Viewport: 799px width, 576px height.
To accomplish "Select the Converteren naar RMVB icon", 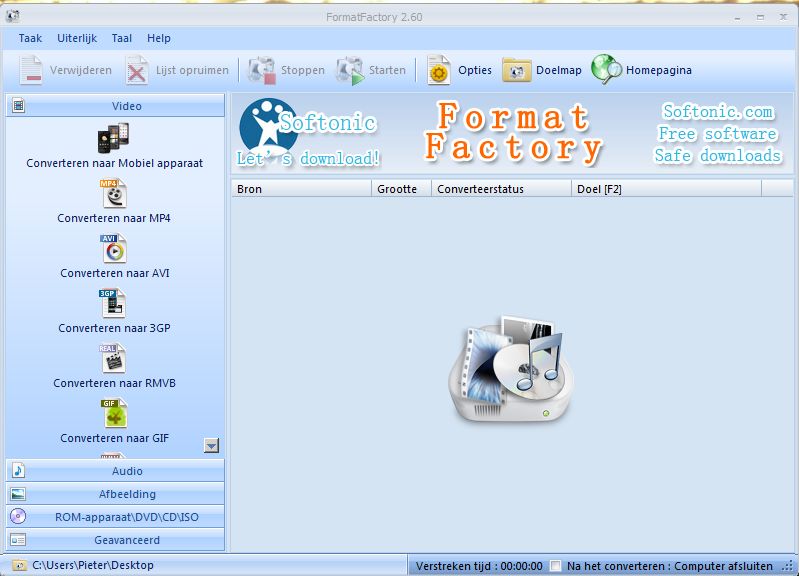I will click(114, 359).
